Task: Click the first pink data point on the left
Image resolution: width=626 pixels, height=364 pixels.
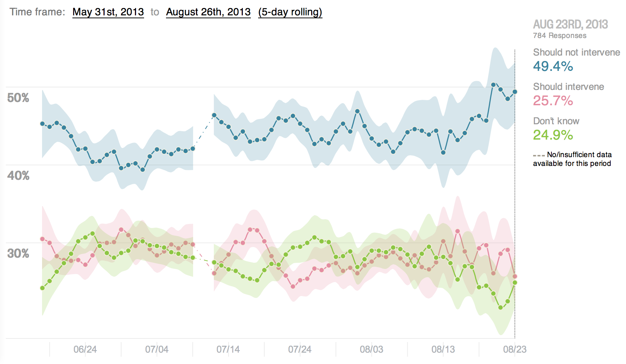Action: point(42,239)
